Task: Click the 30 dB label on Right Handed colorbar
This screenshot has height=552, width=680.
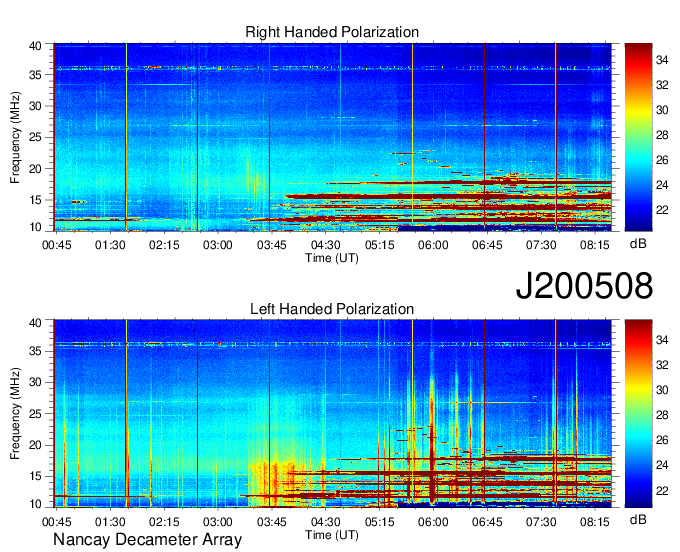Action: 662,110
